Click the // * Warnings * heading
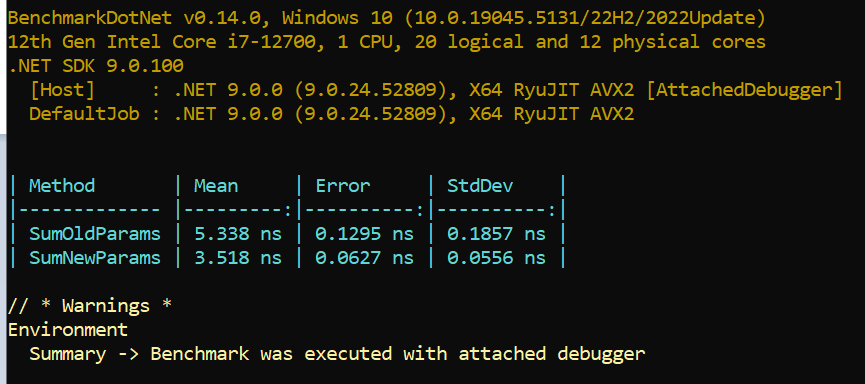865x384 pixels. [x=89, y=306]
